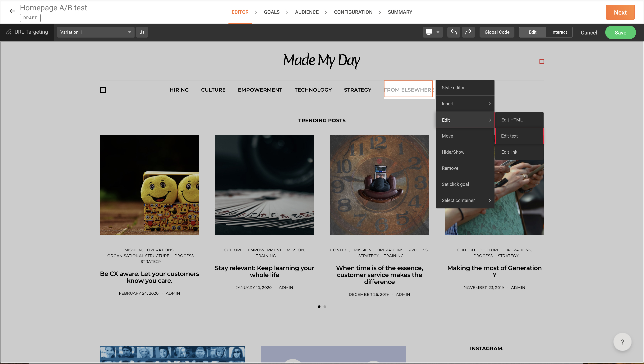Click the Js code button
The width and height of the screenshot is (644, 364).
point(142,32)
